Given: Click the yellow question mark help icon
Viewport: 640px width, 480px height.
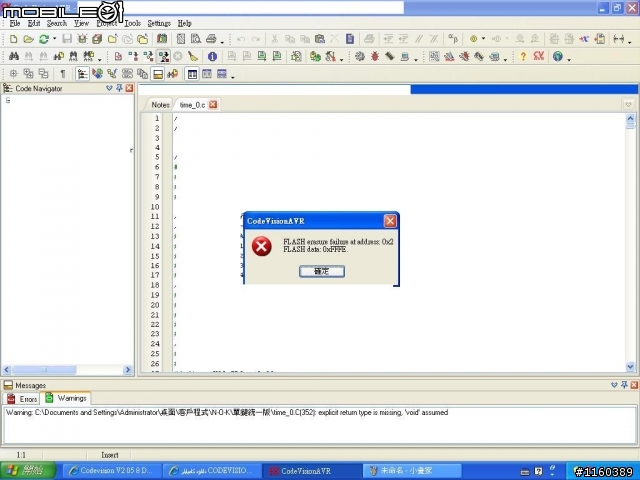Looking at the screenshot, I should (x=523, y=56).
